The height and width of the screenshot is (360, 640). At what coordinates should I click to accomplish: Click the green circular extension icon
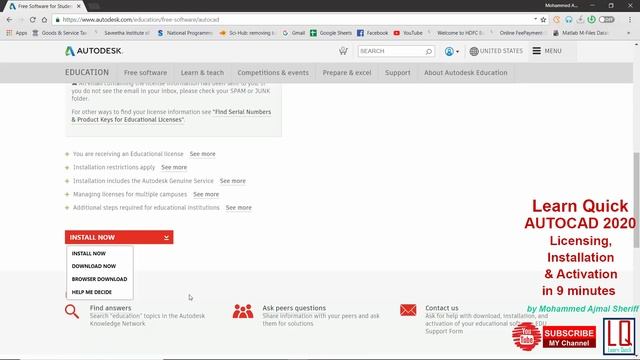591,20
